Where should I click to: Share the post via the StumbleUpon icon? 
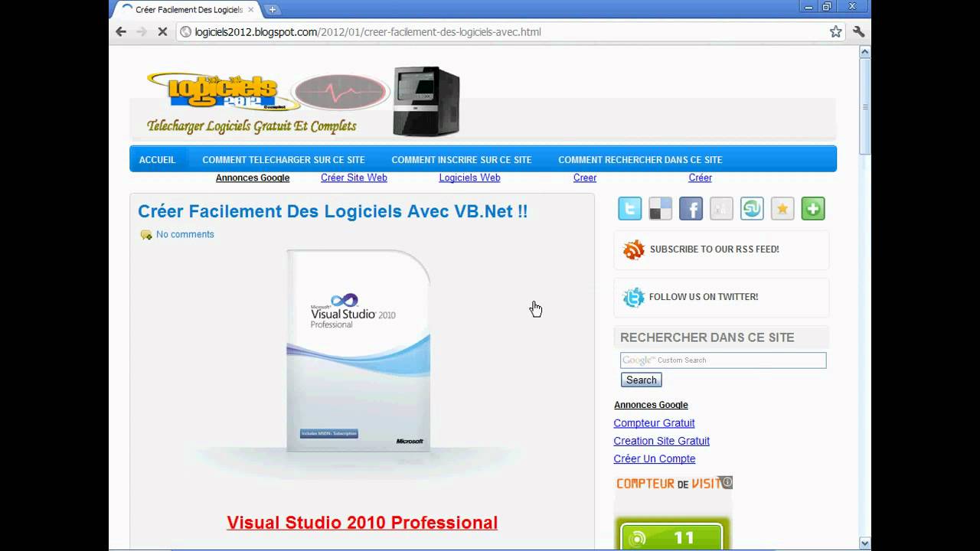coord(752,208)
